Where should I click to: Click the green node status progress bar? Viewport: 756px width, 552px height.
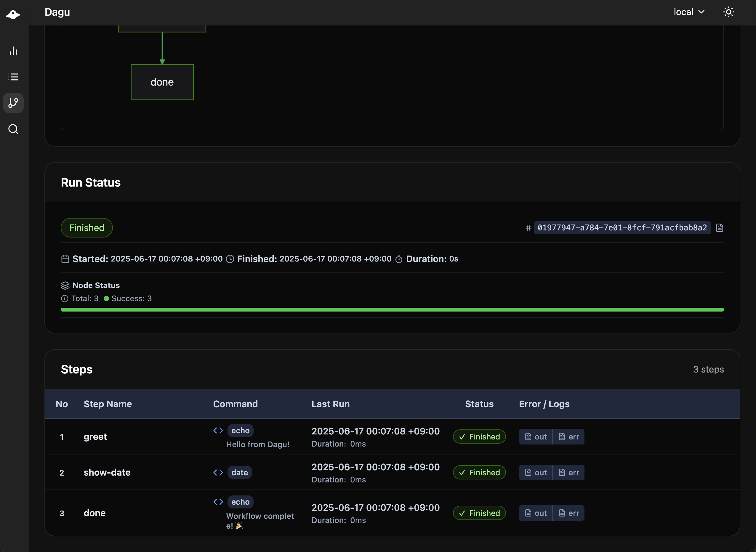(392, 310)
